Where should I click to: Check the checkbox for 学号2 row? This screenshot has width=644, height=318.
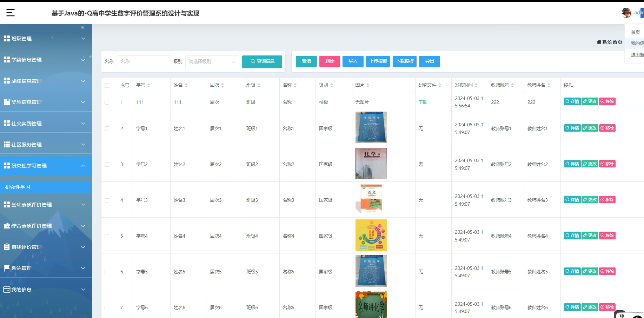[107, 164]
